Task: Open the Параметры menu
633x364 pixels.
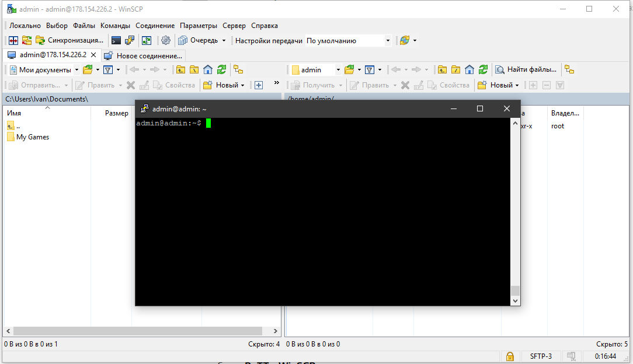Action: point(198,26)
